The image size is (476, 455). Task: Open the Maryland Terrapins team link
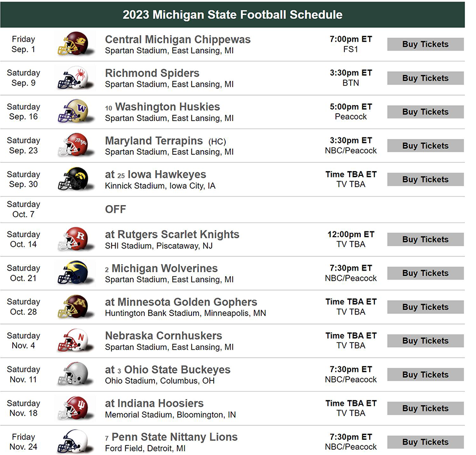pyautogui.click(x=154, y=141)
